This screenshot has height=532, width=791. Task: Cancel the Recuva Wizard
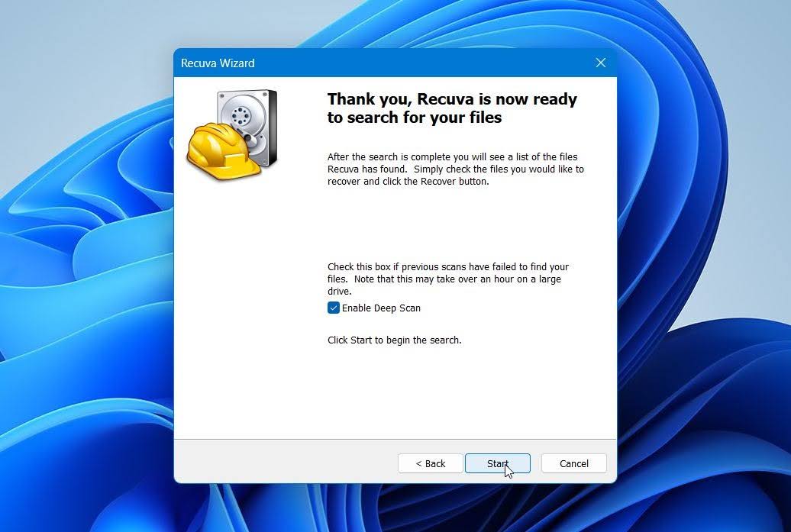click(x=573, y=463)
